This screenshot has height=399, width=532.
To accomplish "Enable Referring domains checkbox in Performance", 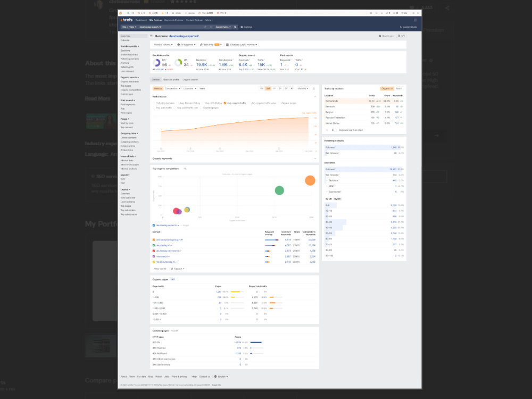I will [154, 103].
